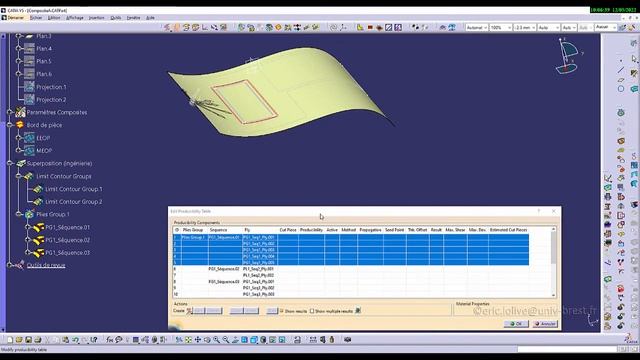Open the Insertion menu

coord(96,18)
